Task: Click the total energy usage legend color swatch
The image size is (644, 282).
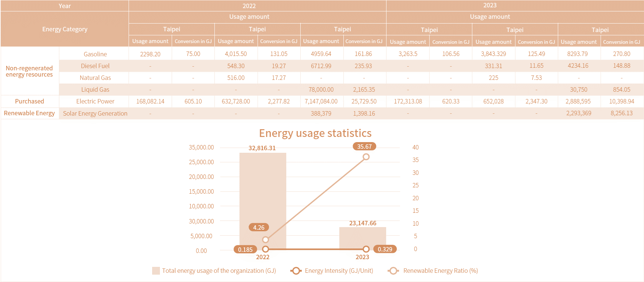Action: (156, 271)
